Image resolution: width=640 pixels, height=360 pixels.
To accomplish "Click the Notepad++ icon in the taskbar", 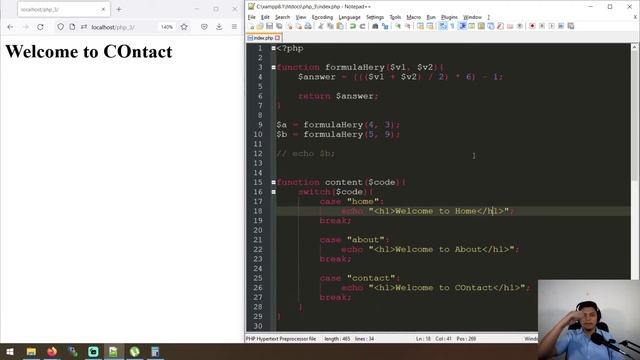I will [113, 351].
